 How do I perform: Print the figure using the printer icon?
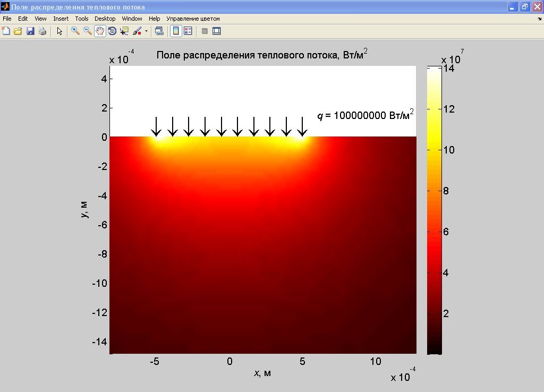42,31
